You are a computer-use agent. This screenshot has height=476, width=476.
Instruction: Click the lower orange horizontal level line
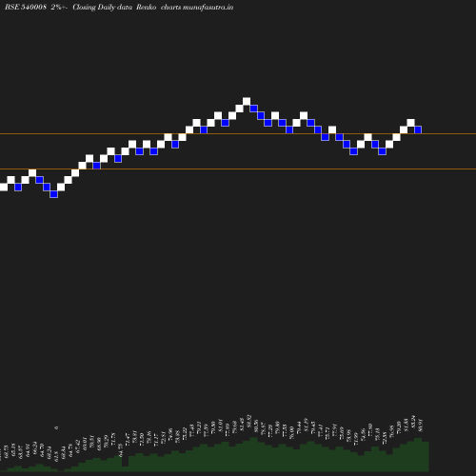point(238,169)
